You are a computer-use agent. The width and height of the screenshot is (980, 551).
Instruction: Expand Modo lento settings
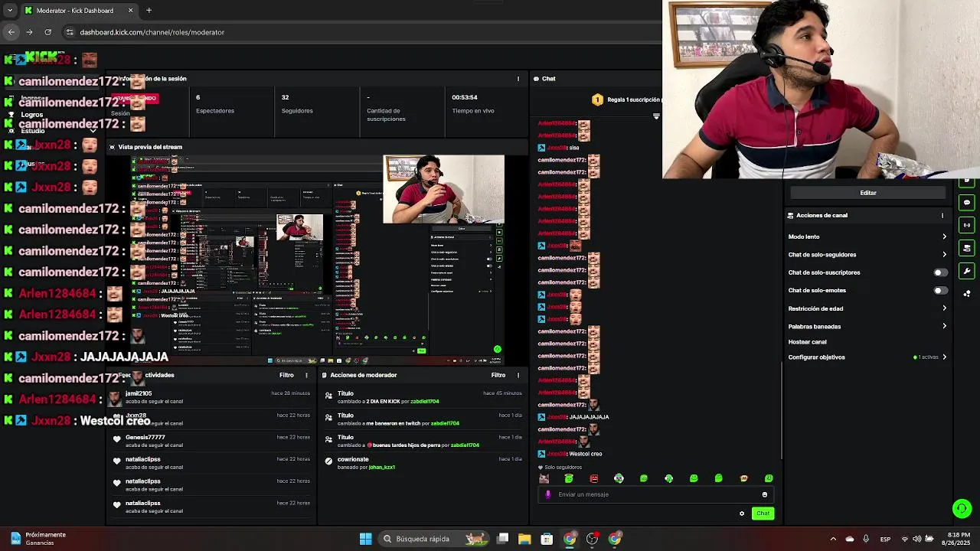867,237
